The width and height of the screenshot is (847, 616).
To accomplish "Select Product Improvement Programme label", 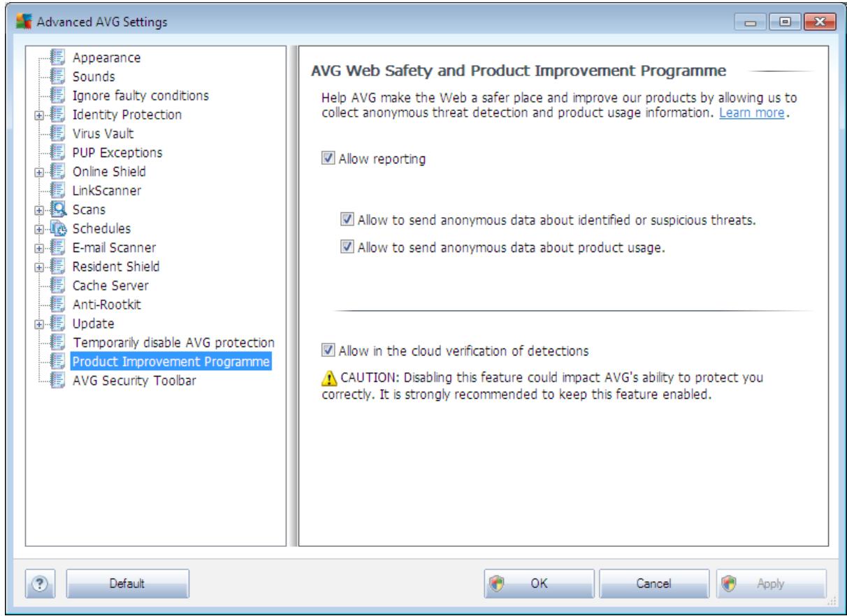I will point(171,362).
